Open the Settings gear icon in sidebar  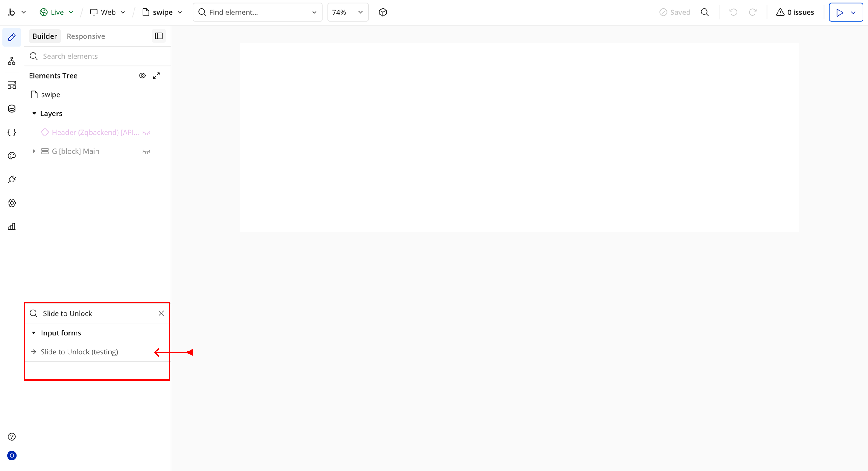pyautogui.click(x=12, y=203)
